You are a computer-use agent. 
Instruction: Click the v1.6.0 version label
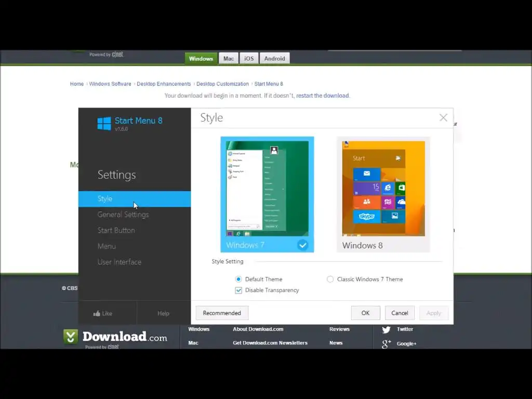coord(122,129)
